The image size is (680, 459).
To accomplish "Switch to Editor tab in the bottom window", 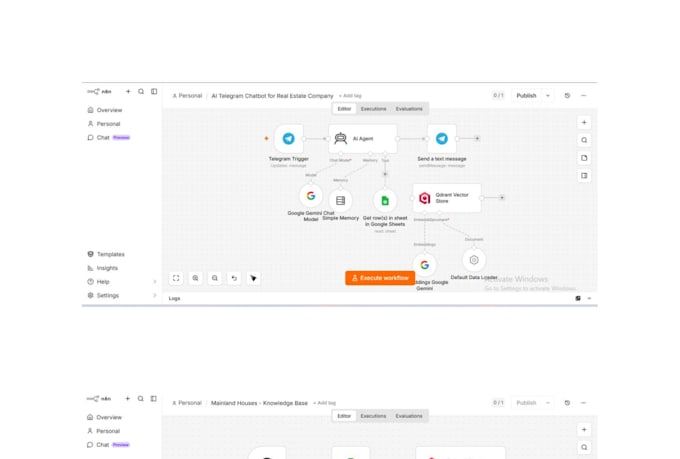I will (344, 416).
